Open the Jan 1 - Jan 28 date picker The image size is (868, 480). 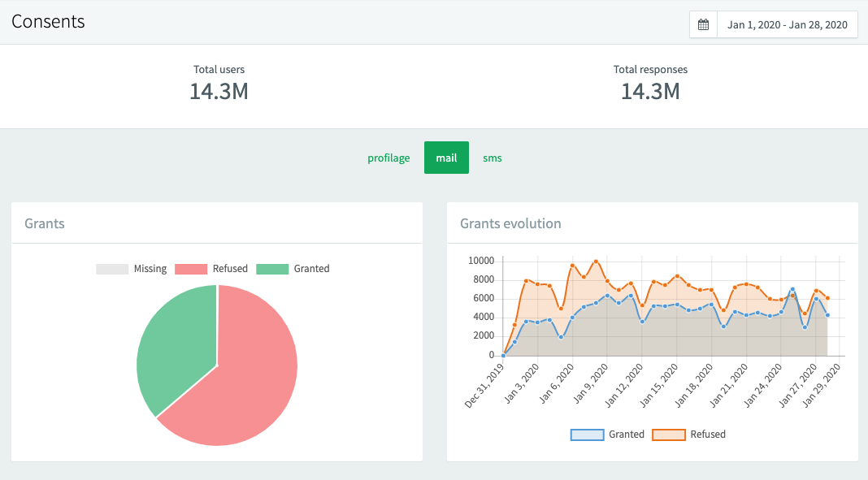pos(787,24)
